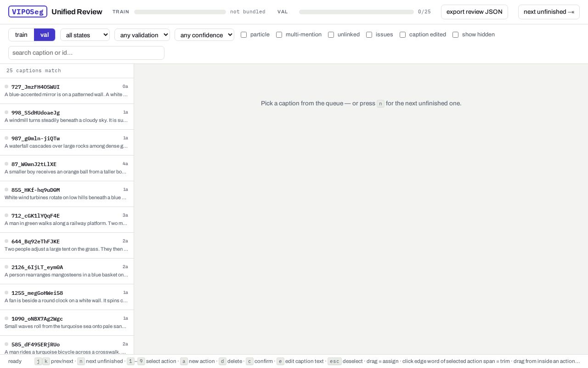This screenshot has width=588, height=368.
Task: Click the esc key hint in footer
Action: (x=334, y=362)
